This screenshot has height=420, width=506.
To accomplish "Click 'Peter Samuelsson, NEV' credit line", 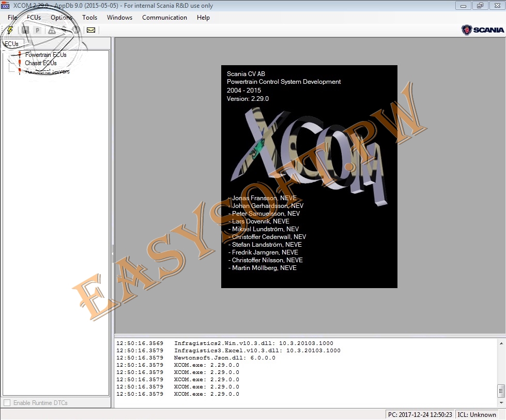I will click(x=264, y=214).
